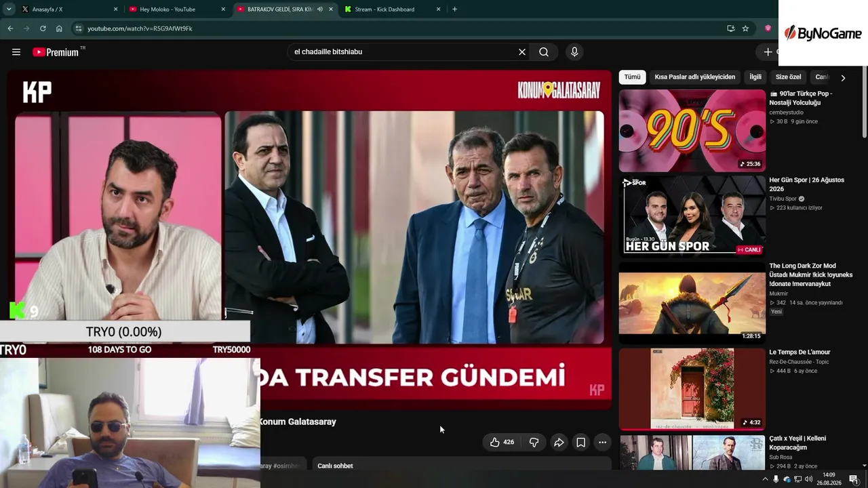Image resolution: width=868 pixels, height=488 pixels.
Task: Open Her Gün Spor 26 Ağustos title
Action: point(807,184)
